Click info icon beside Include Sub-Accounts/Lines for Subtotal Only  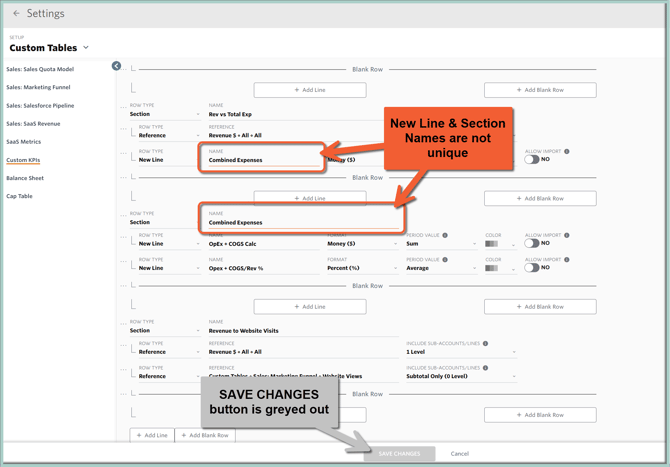tap(485, 368)
